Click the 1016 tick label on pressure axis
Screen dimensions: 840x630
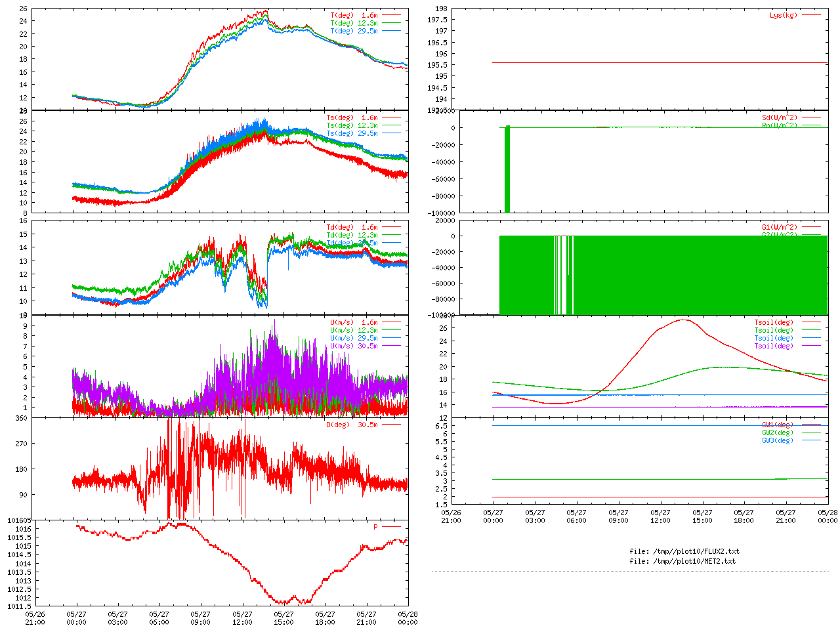[x=23, y=529]
